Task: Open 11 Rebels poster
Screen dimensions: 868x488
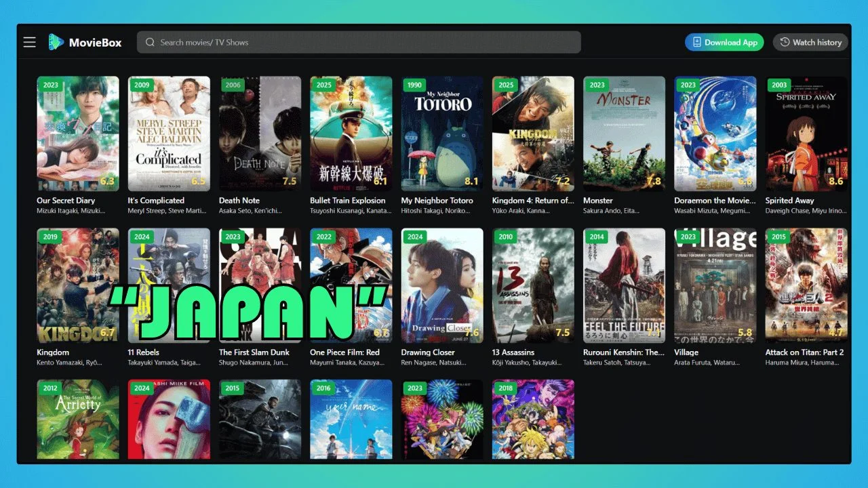Action: [169, 285]
